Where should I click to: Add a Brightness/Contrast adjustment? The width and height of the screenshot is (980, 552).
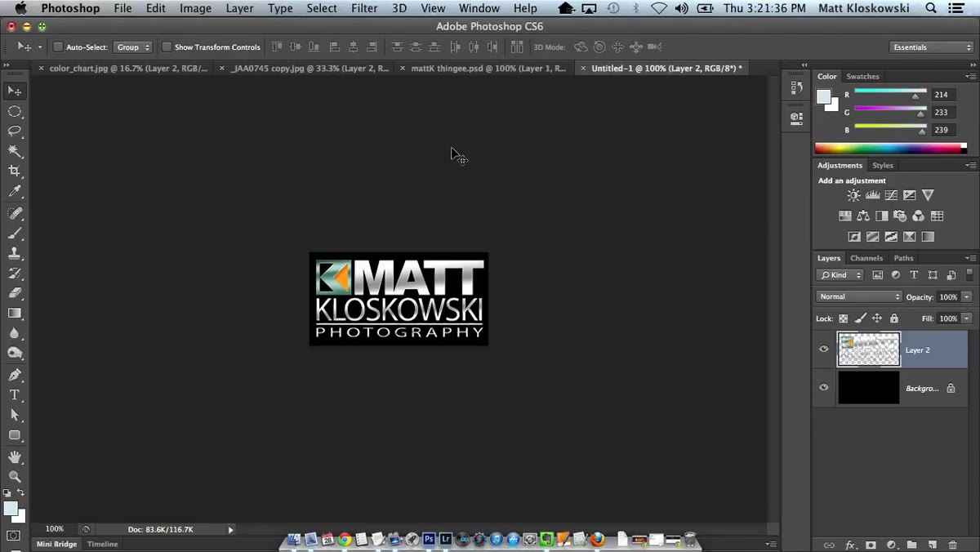pyautogui.click(x=853, y=195)
